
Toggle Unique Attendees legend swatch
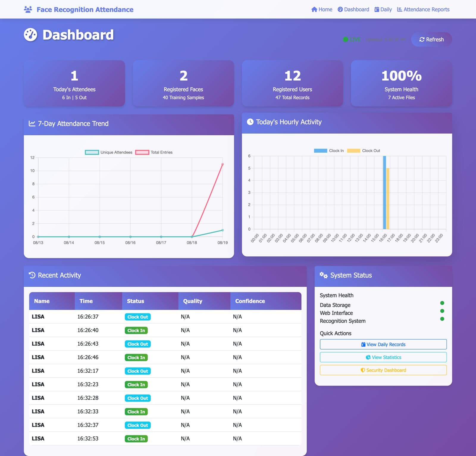[x=92, y=152]
